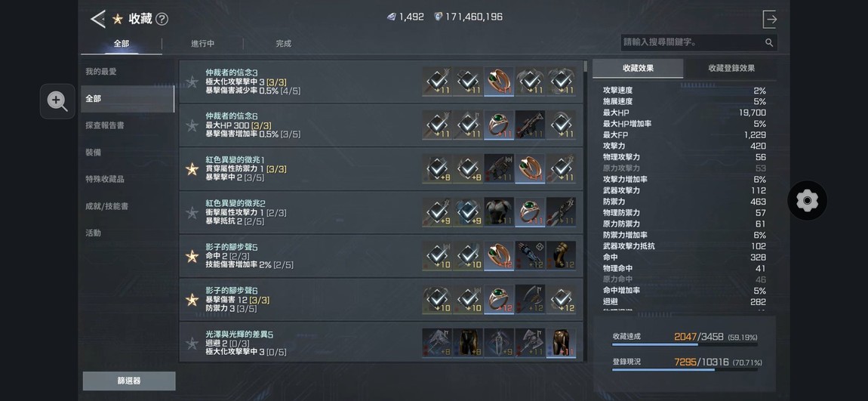Switch to the 完成 tab
The height and width of the screenshot is (401, 868).
tap(284, 44)
